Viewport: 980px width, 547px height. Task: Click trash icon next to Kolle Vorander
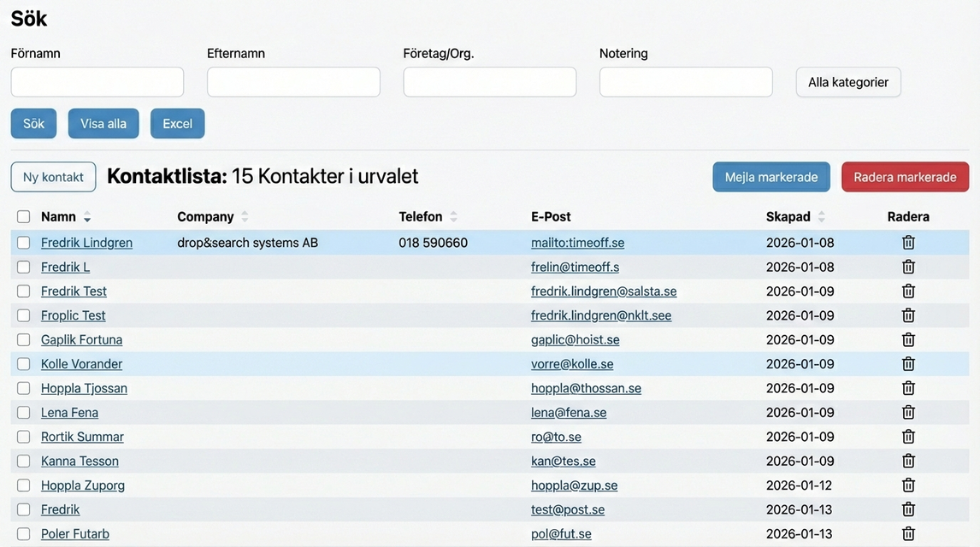[908, 364]
